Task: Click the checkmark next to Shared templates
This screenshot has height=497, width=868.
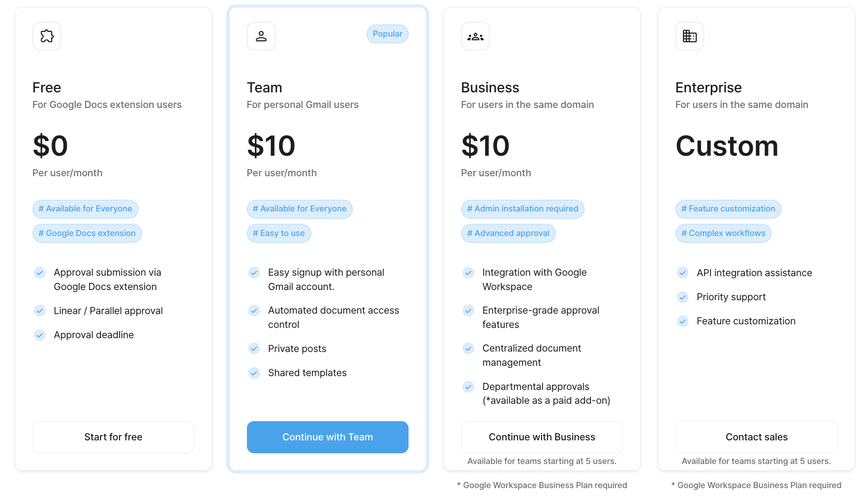Action: (254, 373)
